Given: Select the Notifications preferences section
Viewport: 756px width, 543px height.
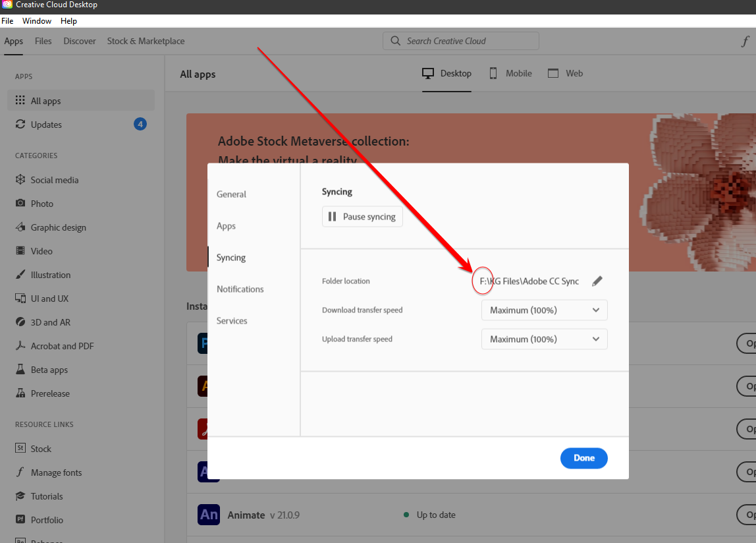Looking at the screenshot, I should click(240, 289).
